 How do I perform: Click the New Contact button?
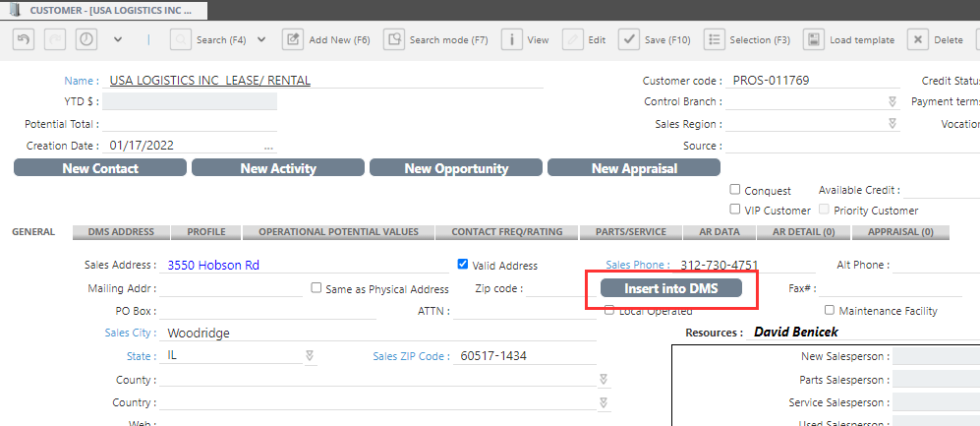[x=100, y=167]
